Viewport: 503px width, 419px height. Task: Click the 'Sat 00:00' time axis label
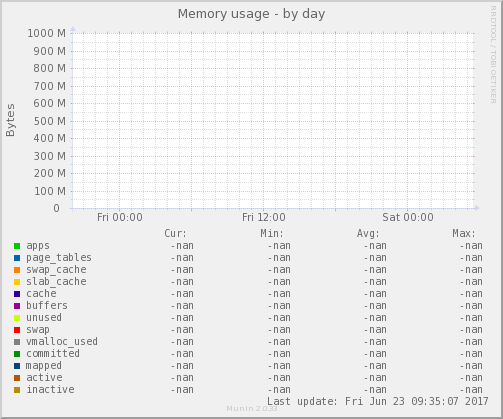[x=408, y=217]
